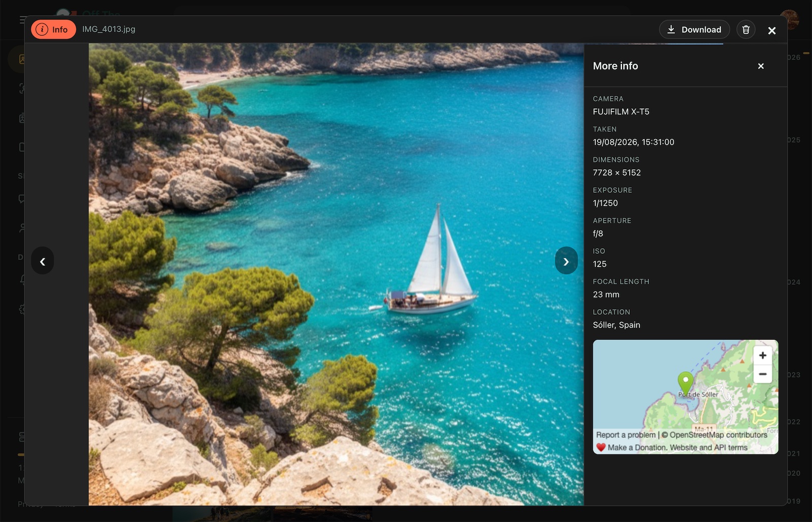812x522 pixels.
Task: Select the FUJIFILM X-T5 camera value
Action: [621, 112]
